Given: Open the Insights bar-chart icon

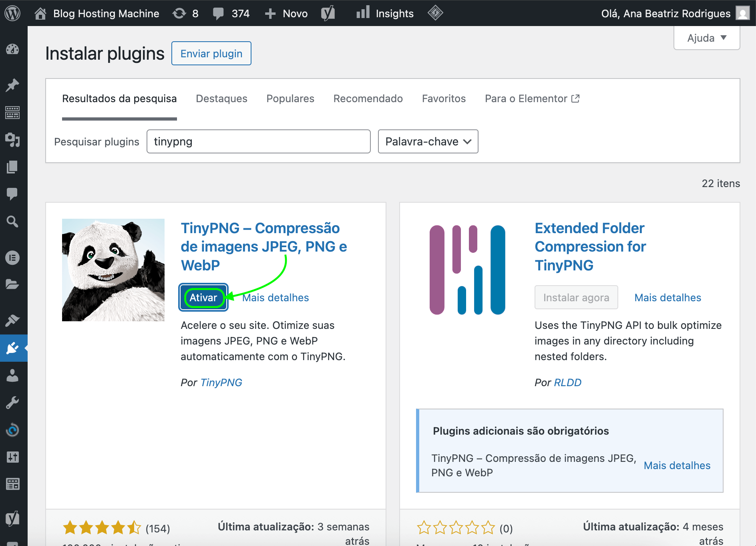Looking at the screenshot, I should tap(363, 12).
